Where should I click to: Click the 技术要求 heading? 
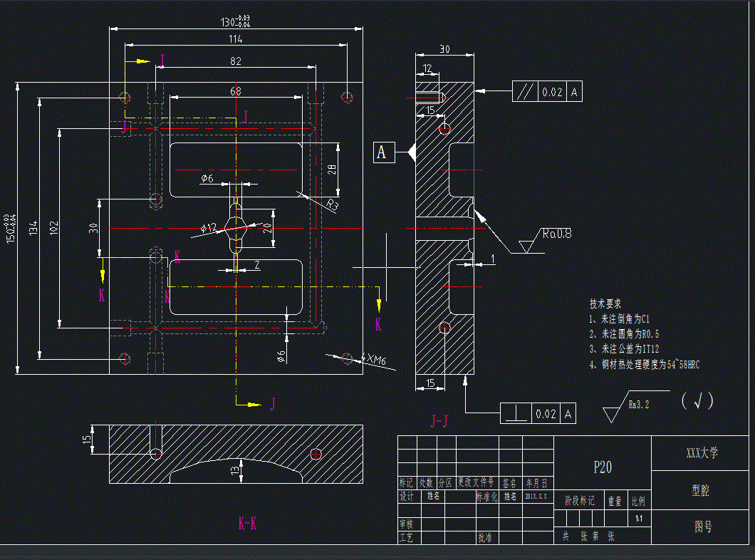[x=605, y=304]
